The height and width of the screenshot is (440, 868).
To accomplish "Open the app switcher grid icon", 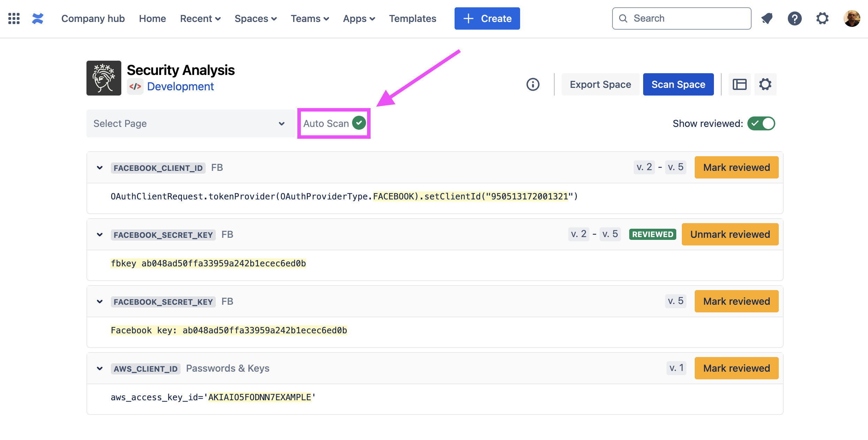I will 14,18.
